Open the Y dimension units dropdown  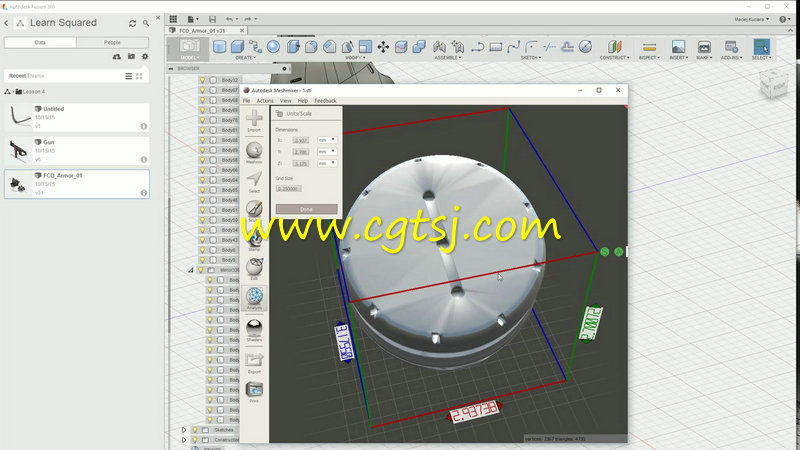(327, 152)
